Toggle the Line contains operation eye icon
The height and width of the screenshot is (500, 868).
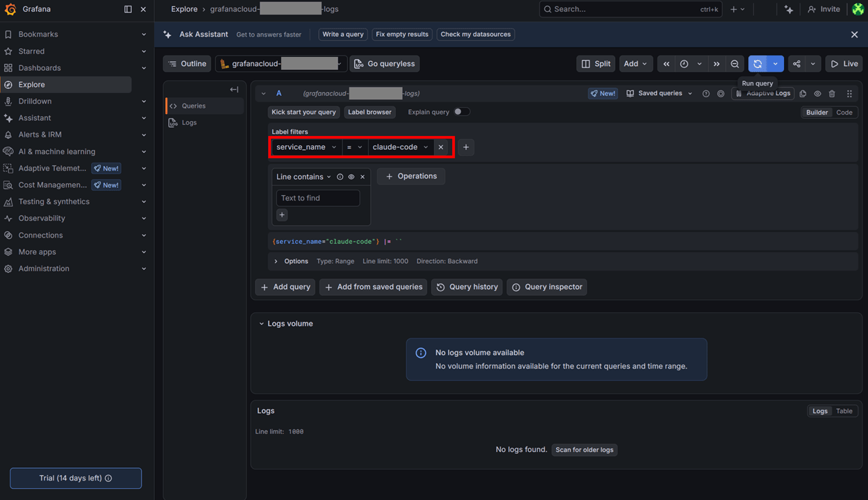click(x=351, y=177)
